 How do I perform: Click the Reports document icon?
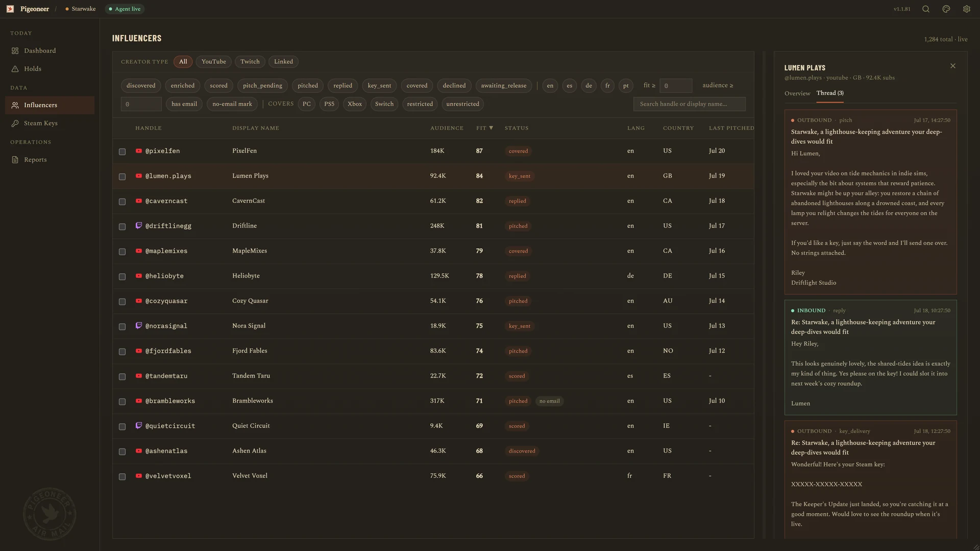point(15,160)
